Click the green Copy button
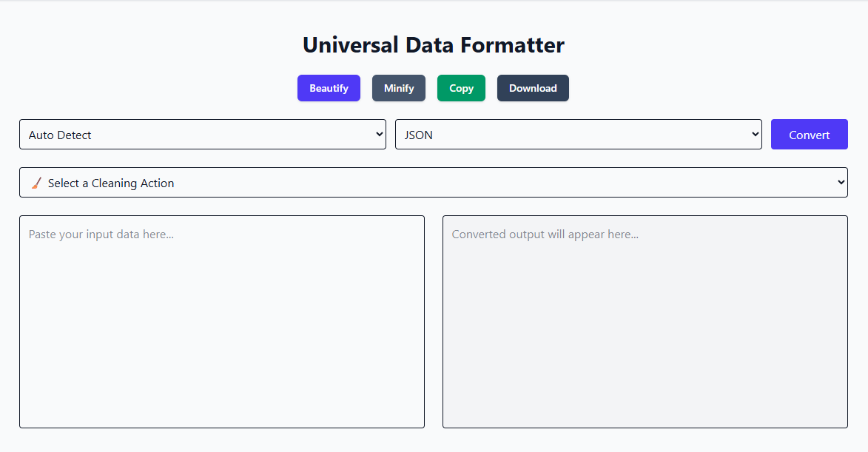Image resolution: width=868 pixels, height=452 pixels. (x=461, y=88)
